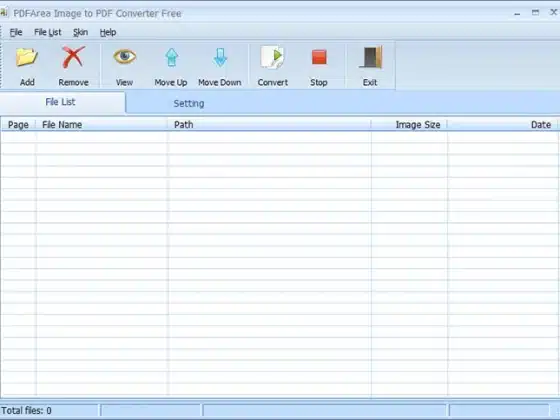The height and width of the screenshot is (420, 560).
Task: Open the File menu
Action: coord(16,32)
